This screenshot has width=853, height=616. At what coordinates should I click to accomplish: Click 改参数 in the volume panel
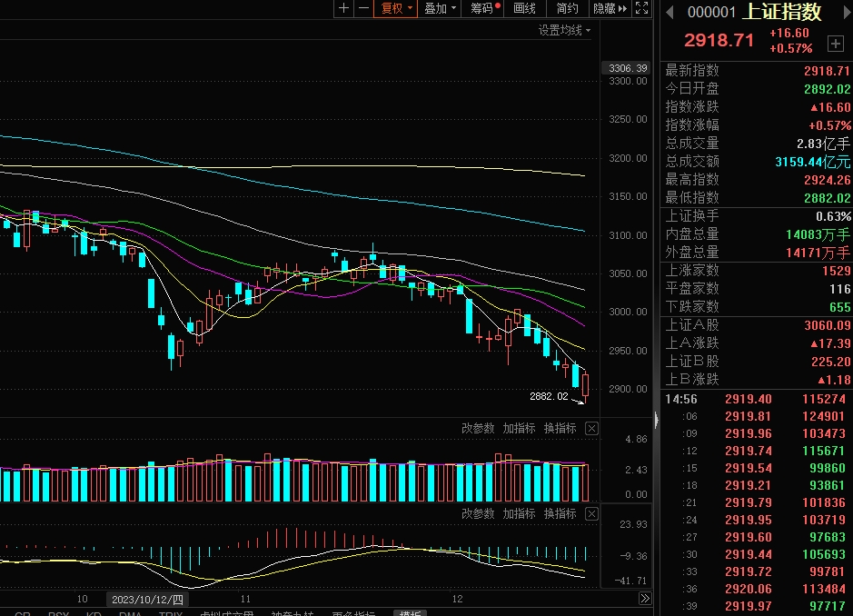478,428
